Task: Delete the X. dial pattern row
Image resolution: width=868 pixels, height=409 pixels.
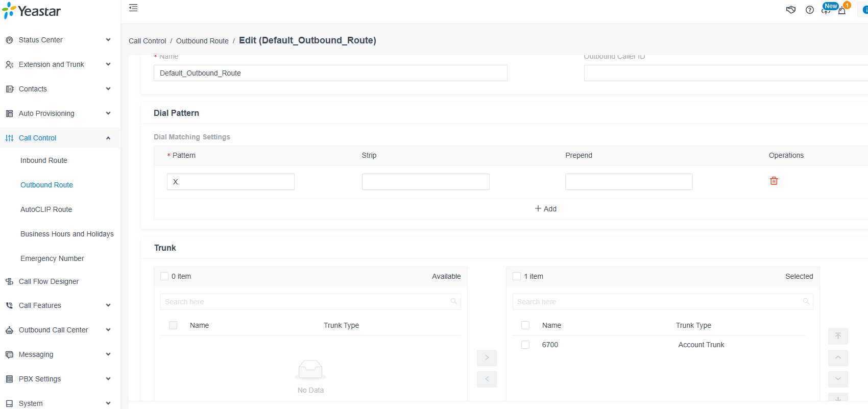Action: coord(774,181)
